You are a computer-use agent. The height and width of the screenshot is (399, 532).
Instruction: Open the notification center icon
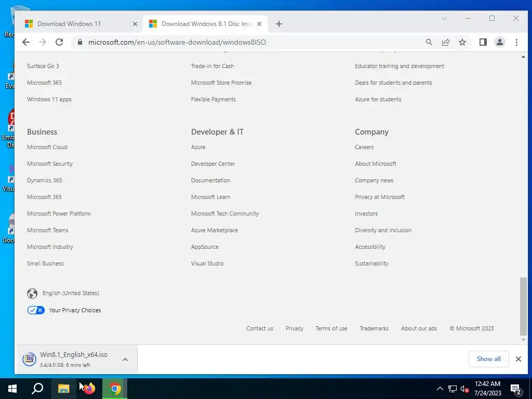click(516, 389)
